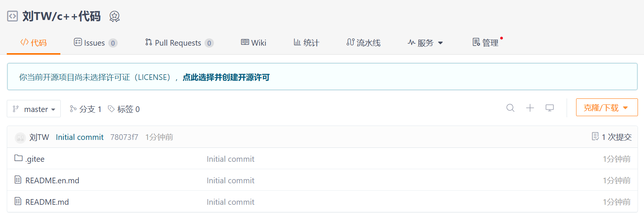Click the 1分钟前 time beside commit 78073f7

(159, 137)
